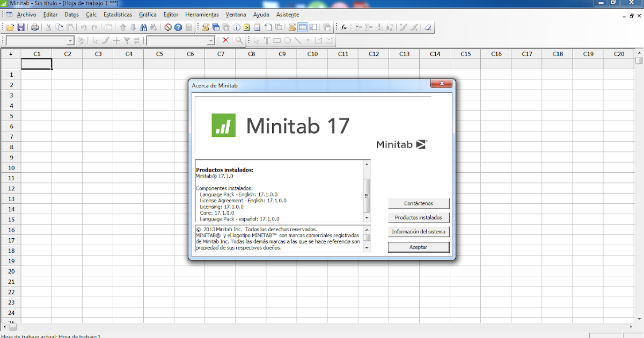The image size is (644, 338).
Task: Click the Show ReportPad notepad icon
Action: pyautogui.click(x=257, y=27)
